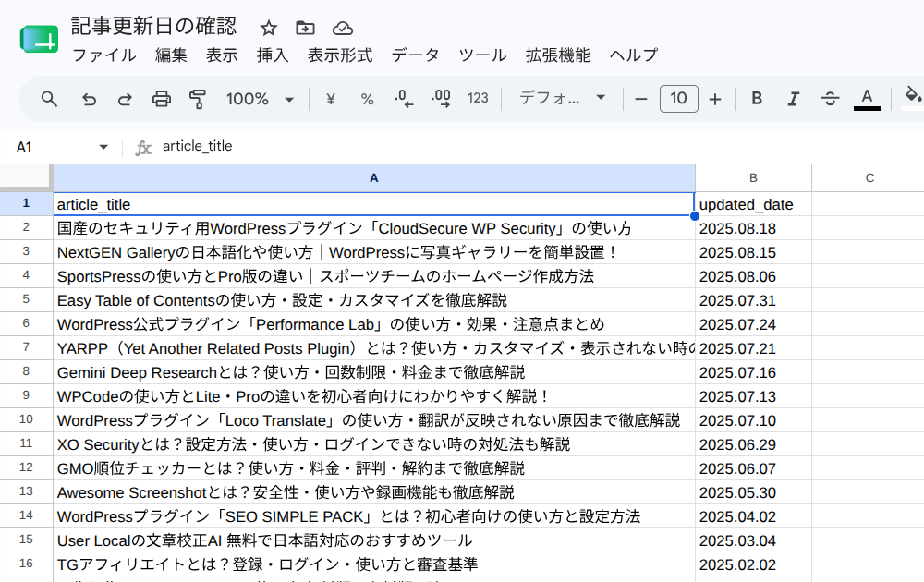Screen dimensions: 924x582
Task: Select row 16 header
Action: point(26,564)
